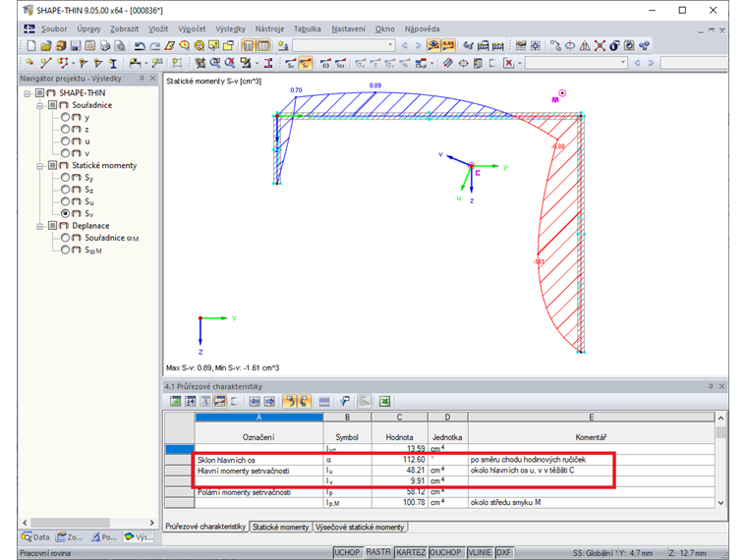This screenshot has height=560, width=747.
Task: Click the node point tool icon
Action: (30, 63)
